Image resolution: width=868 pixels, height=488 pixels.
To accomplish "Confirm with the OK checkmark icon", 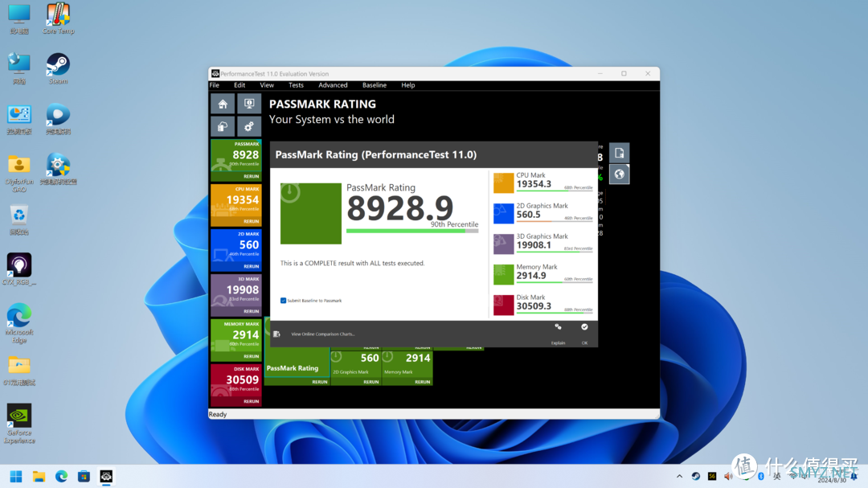I will tap(584, 327).
